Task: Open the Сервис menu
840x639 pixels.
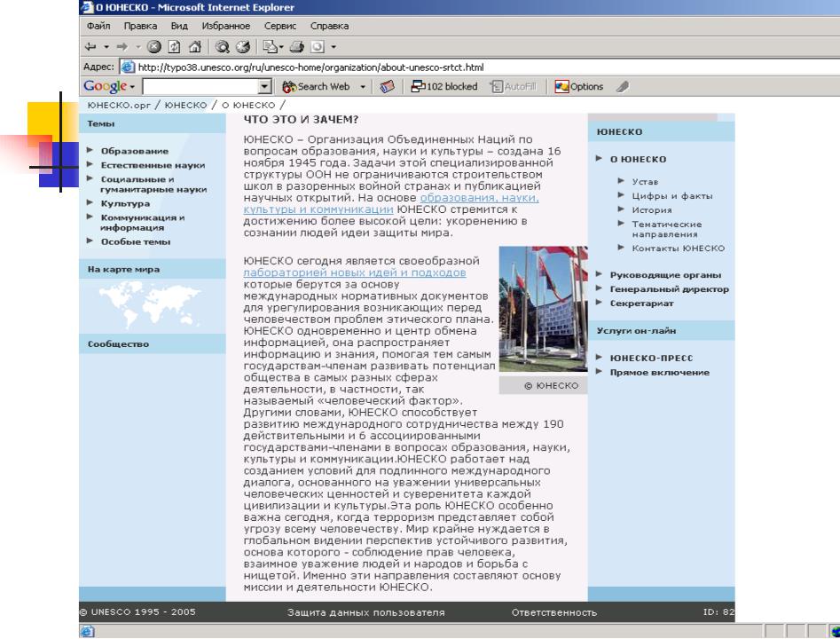Action: [280, 26]
